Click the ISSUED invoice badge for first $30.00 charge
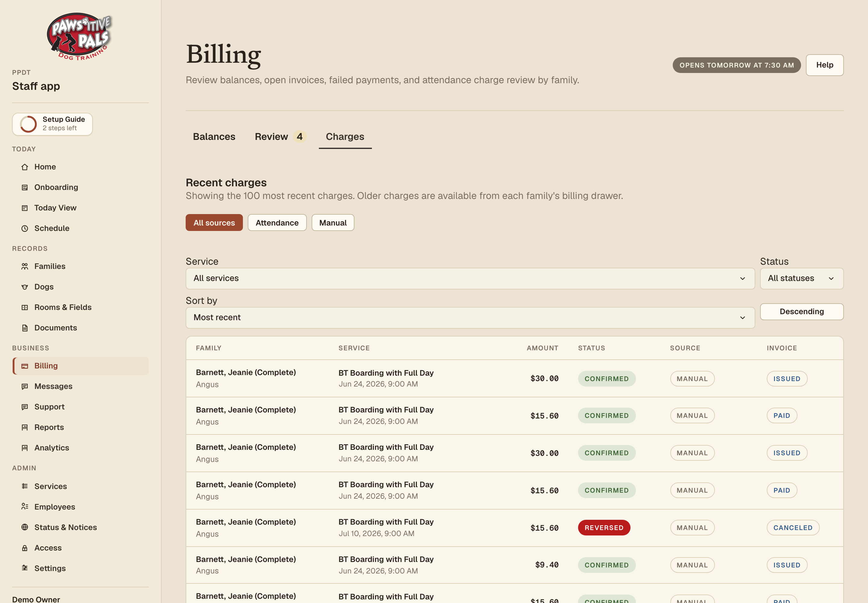Viewport: 868px width, 603px height. [787, 379]
